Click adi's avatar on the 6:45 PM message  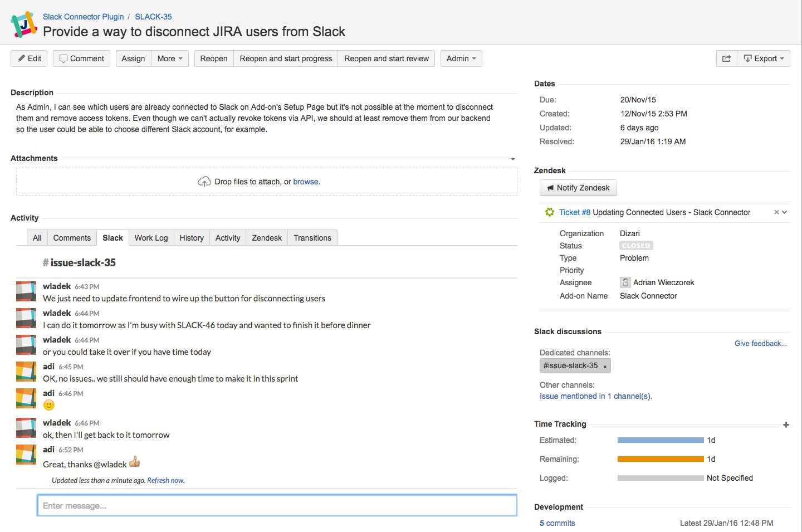(x=26, y=372)
